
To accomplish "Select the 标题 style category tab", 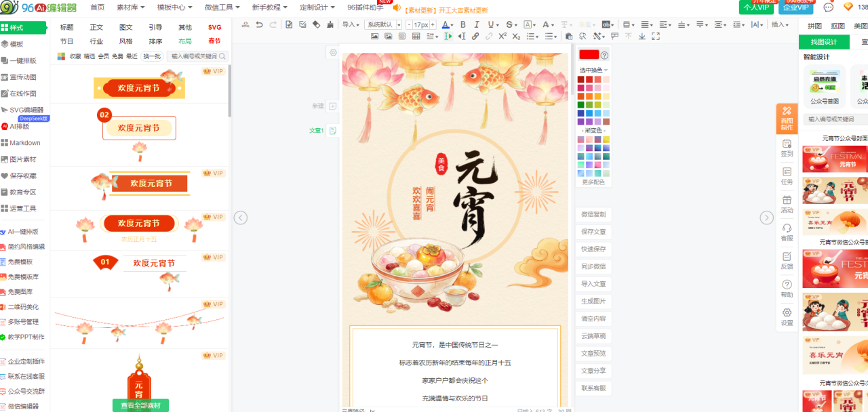I will [x=66, y=28].
